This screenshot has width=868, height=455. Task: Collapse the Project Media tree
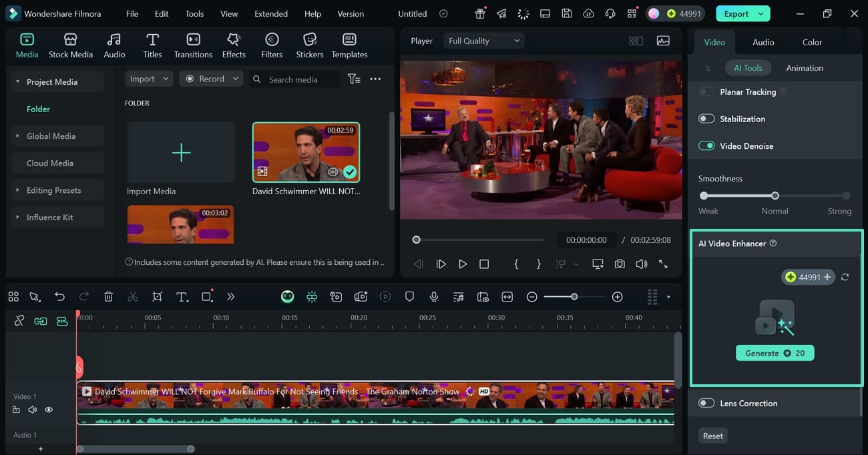tap(18, 81)
